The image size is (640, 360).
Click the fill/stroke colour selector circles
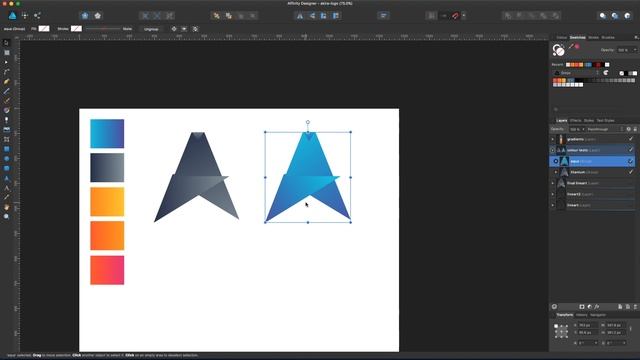point(558,50)
